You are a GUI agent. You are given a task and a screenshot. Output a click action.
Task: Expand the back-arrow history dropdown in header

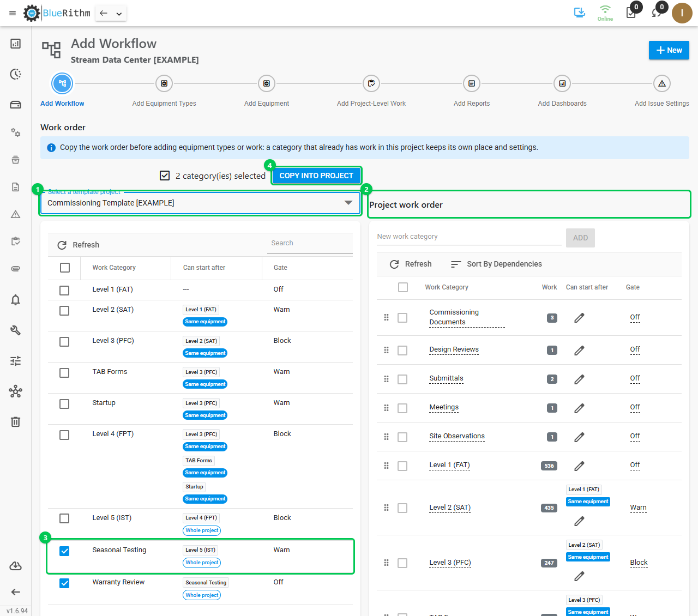[119, 14]
